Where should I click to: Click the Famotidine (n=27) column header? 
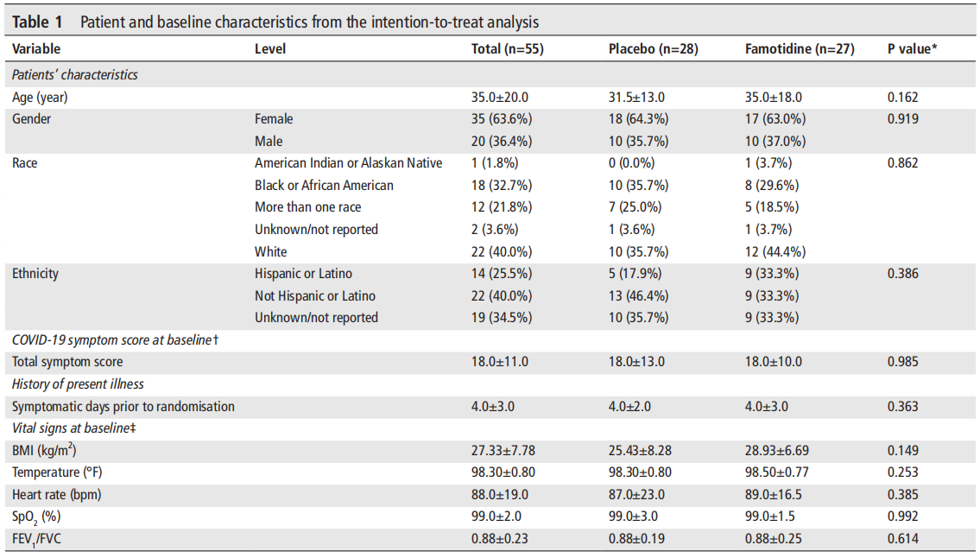[799, 49]
